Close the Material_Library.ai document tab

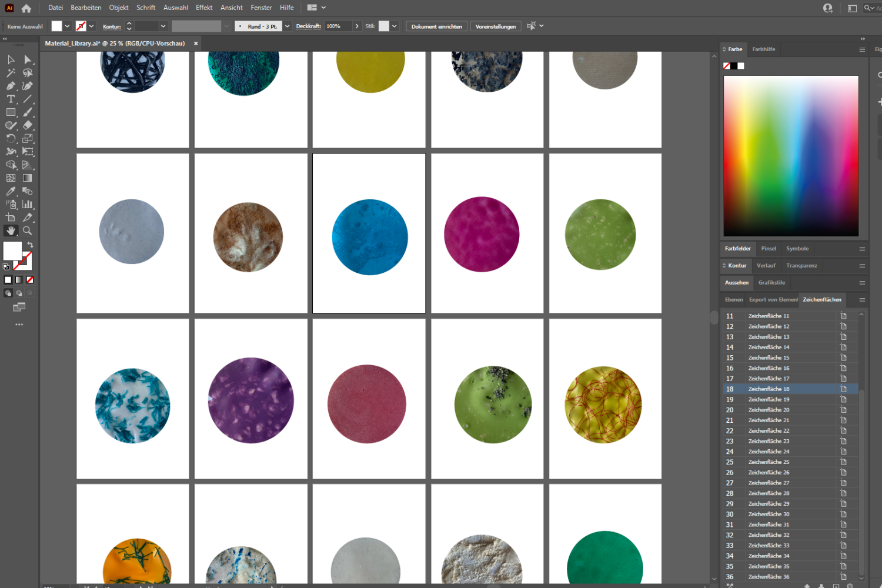[x=196, y=44]
